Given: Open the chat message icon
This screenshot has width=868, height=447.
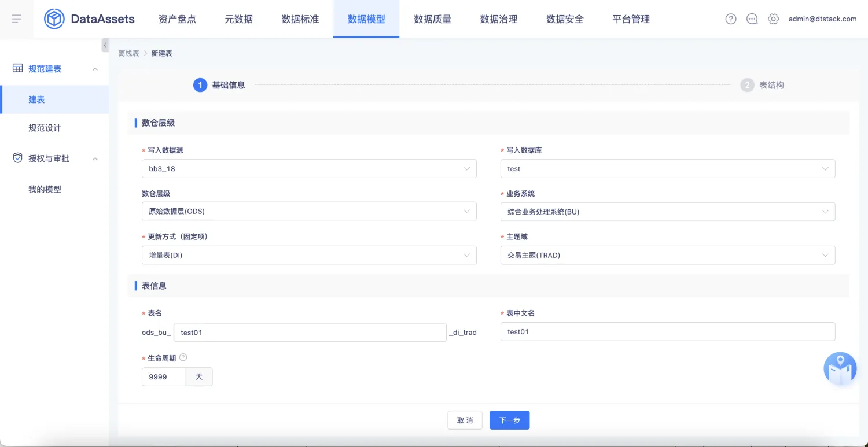Looking at the screenshot, I should tap(752, 19).
